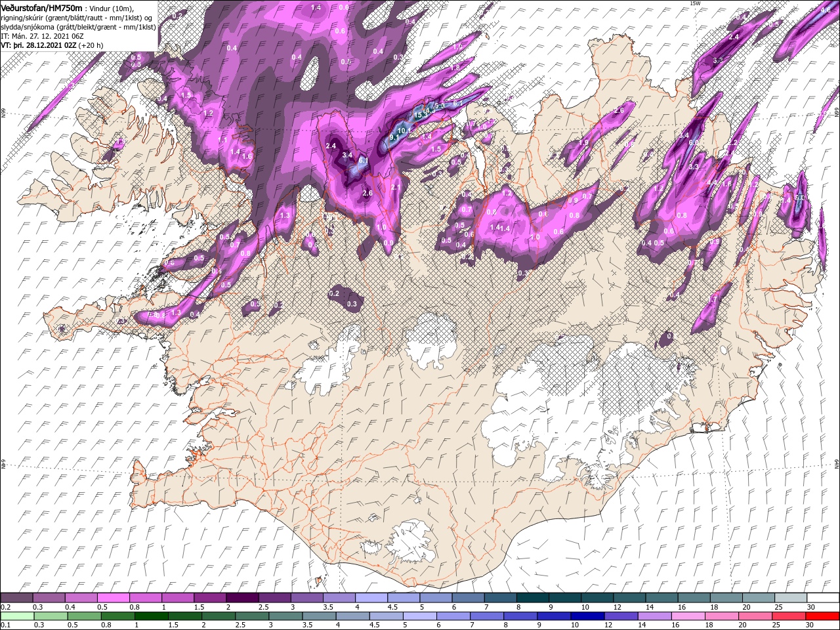840x630 pixels.
Task: Pick upper legend swatch between 9 and 10
Action: point(564,598)
